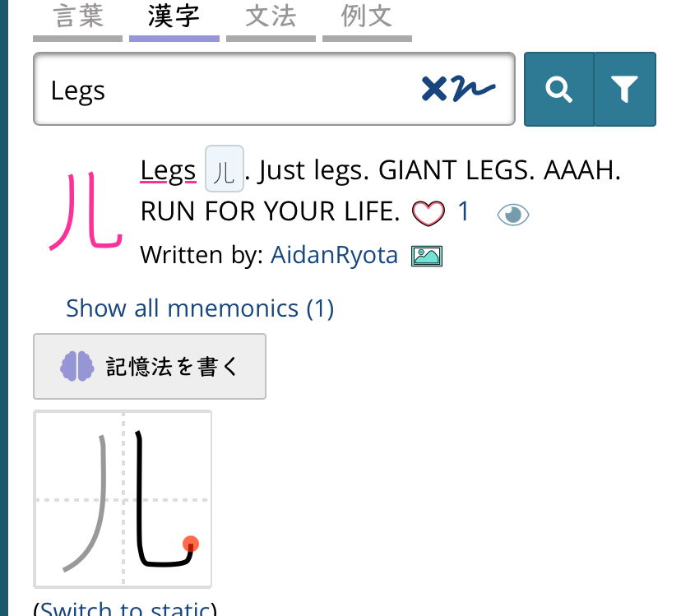The image size is (681, 616).
Task: Open handwriting input squiggle icon
Action: [473, 90]
